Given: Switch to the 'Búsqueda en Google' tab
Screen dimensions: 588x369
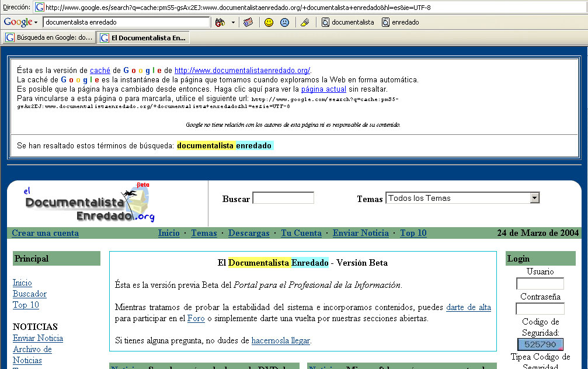Looking at the screenshot, I should (x=48, y=37).
